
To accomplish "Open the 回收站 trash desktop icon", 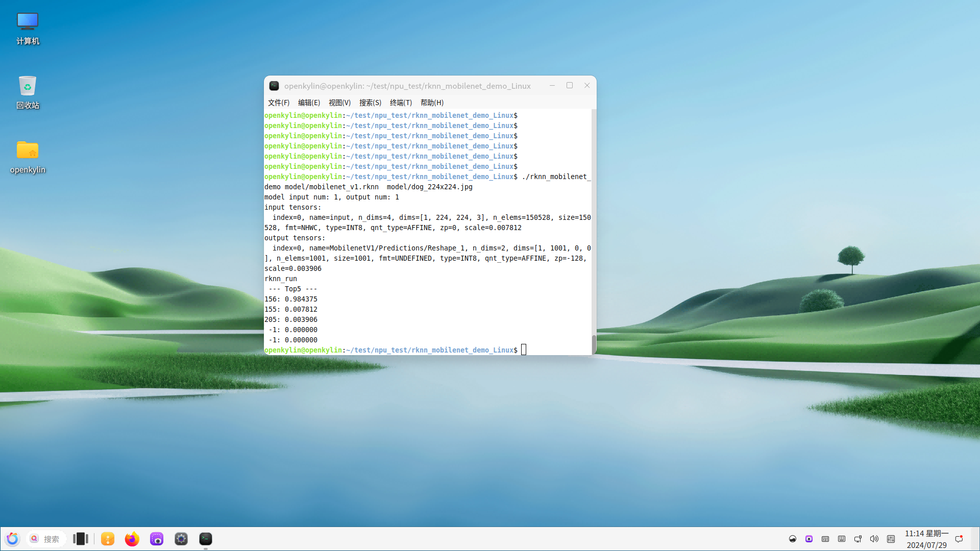I will [x=28, y=92].
